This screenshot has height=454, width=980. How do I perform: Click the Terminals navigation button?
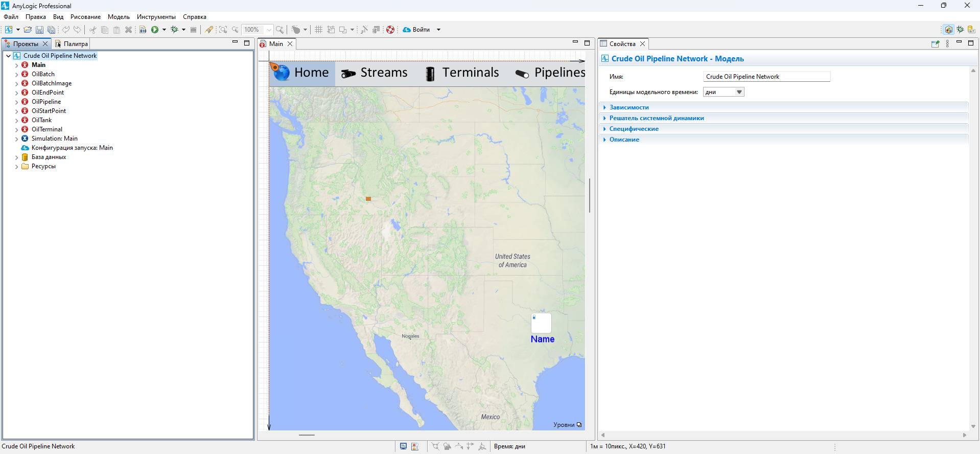(462, 73)
